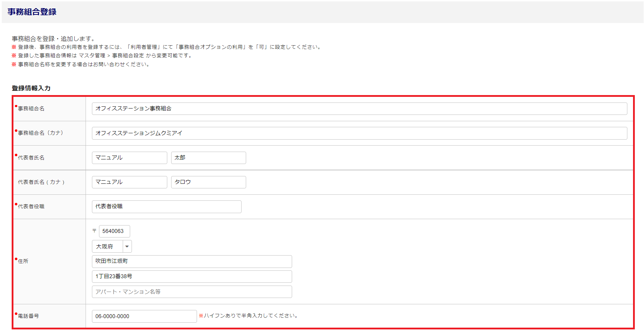Image resolution: width=644 pixels, height=334 pixels.
Task: Select the given name field containing 太郎
Action: point(208,158)
